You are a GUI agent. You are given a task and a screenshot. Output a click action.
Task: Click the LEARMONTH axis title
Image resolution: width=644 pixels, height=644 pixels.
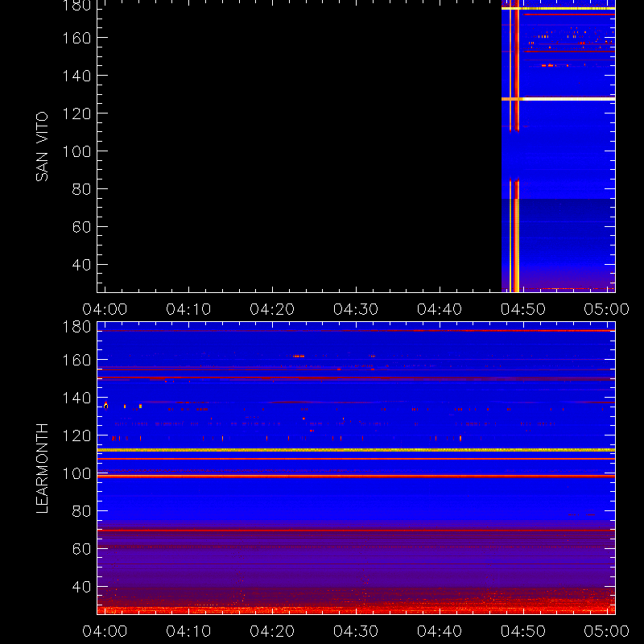(x=42, y=469)
